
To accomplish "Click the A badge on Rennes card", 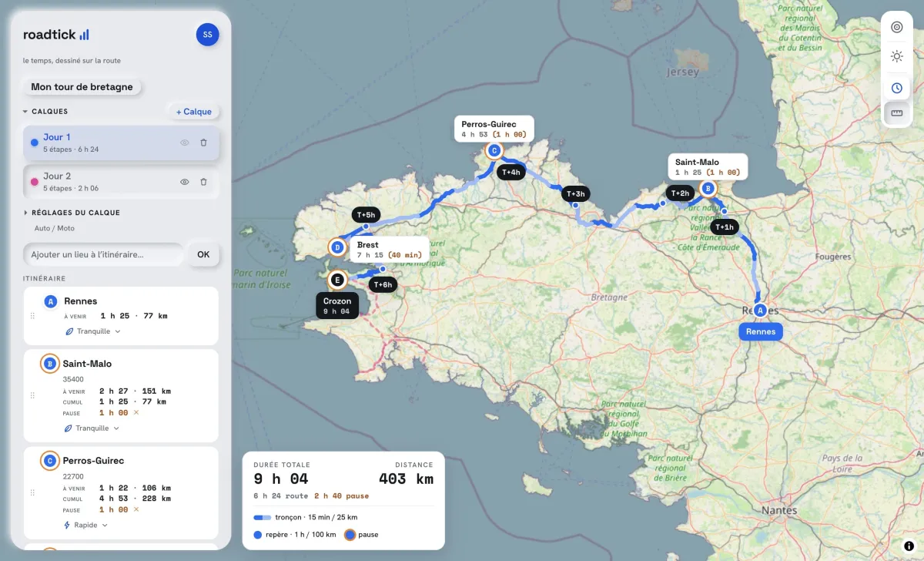I will click(x=51, y=301).
